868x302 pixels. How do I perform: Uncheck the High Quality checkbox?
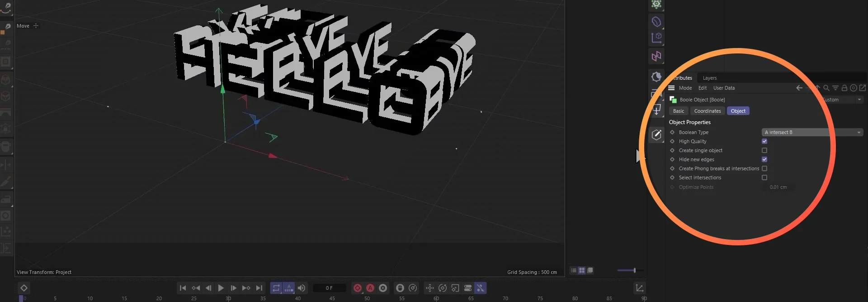764,141
